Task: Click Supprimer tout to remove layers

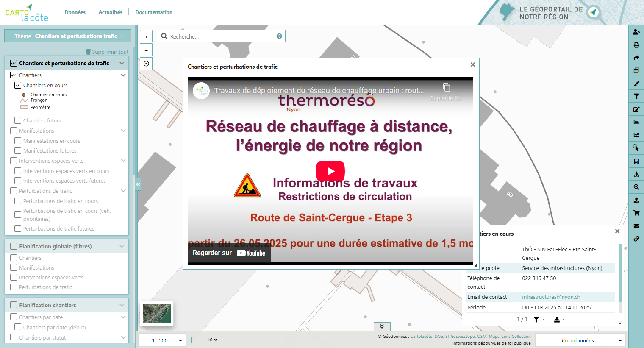Action: pyautogui.click(x=107, y=52)
